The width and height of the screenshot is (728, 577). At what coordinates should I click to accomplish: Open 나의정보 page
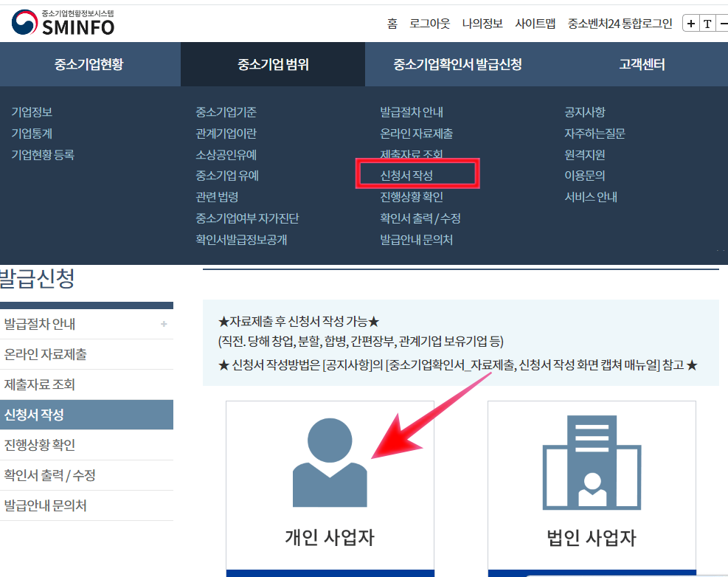(x=480, y=23)
